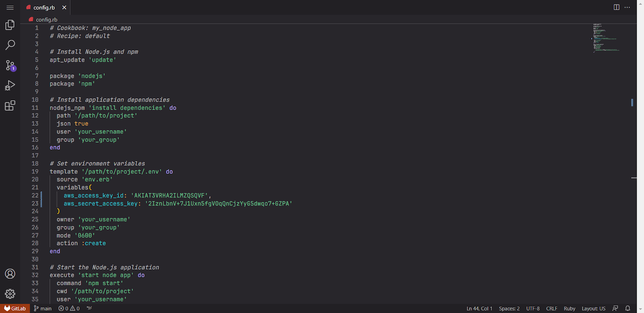Click the ports icon in the status bar
This screenshot has width=644, height=313.
[x=89, y=309]
